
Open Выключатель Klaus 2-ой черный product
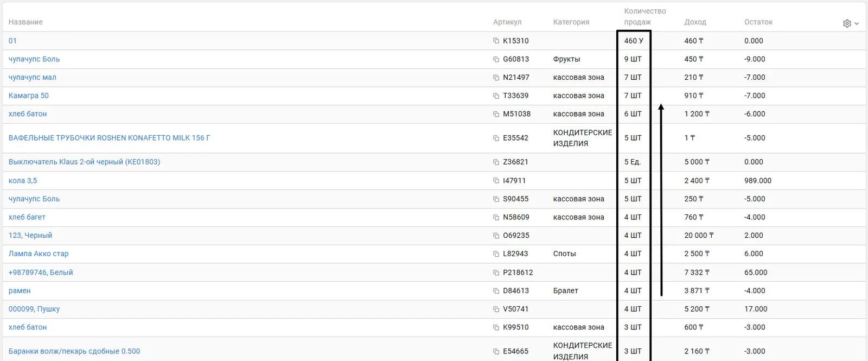(x=84, y=162)
